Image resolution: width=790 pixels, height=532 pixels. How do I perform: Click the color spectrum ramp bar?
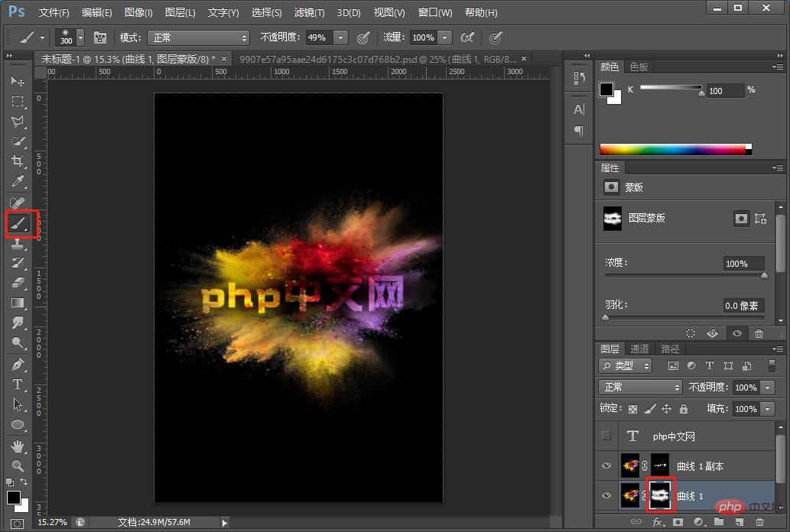point(675,149)
